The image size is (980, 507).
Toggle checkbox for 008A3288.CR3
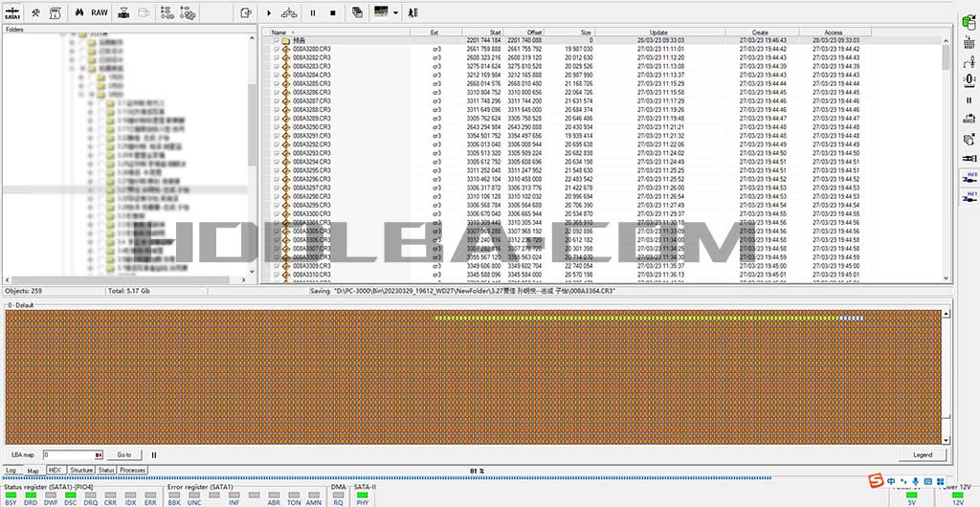[277, 109]
